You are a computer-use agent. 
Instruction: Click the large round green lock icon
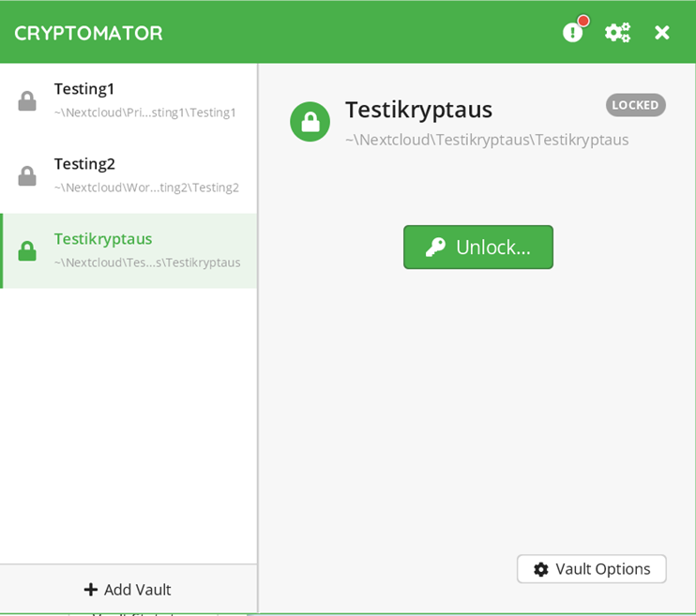coord(310,122)
